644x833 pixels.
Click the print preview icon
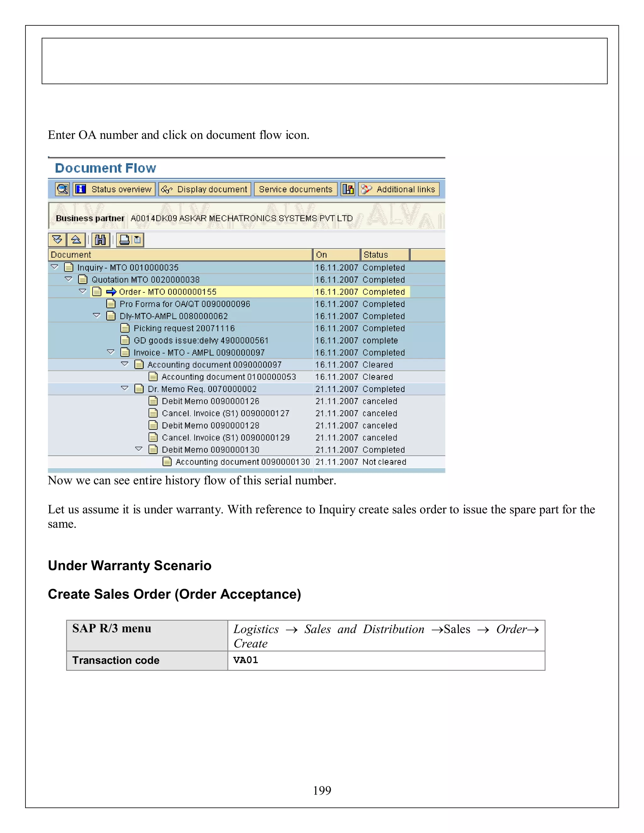coord(137,240)
